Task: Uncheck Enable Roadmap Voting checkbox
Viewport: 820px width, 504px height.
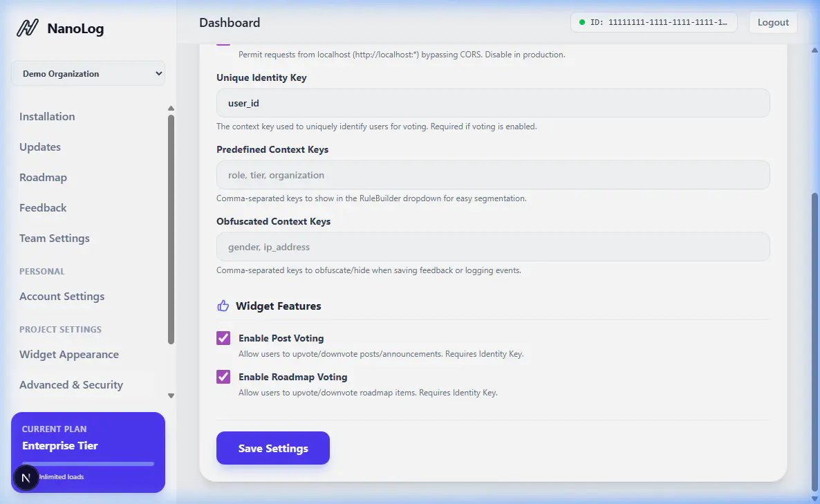Action: (223, 377)
